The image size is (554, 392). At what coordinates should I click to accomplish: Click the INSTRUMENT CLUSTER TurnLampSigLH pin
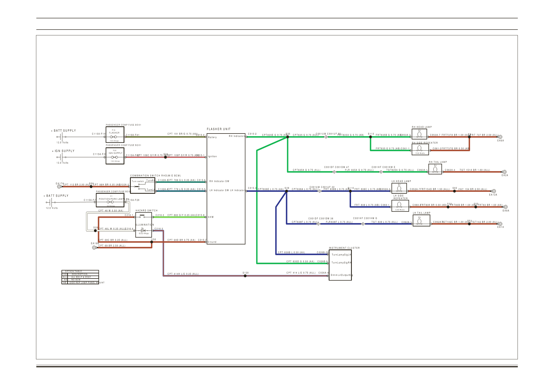[x=341, y=255]
